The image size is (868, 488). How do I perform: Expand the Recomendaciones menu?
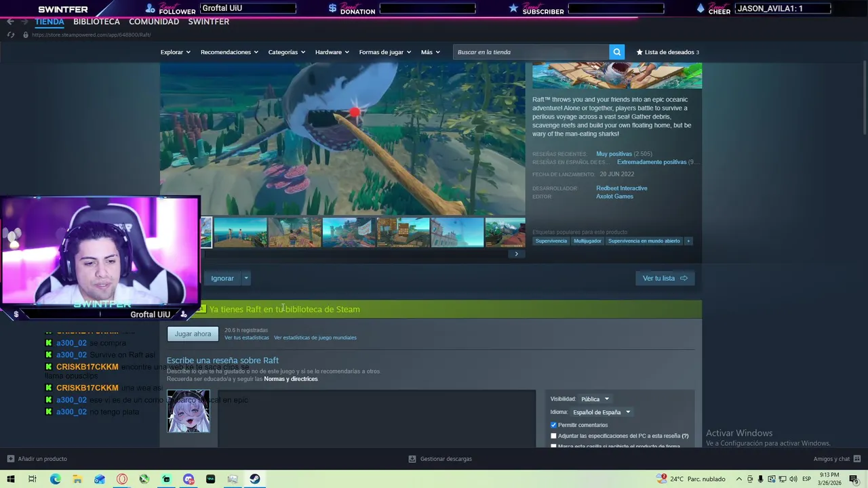[229, 52]
